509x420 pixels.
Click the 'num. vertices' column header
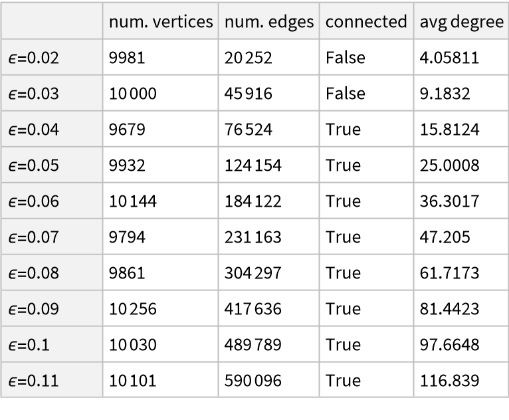pyautogui.click(x=159, y=22)
